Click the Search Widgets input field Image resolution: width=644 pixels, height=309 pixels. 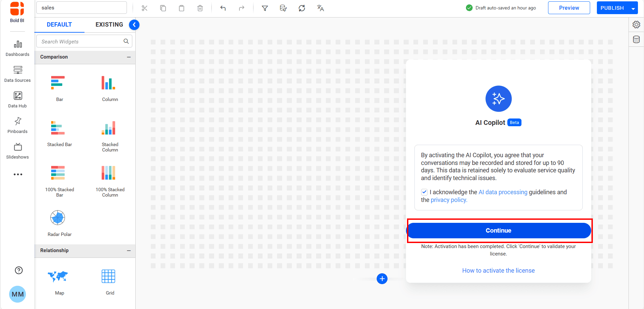81,41
